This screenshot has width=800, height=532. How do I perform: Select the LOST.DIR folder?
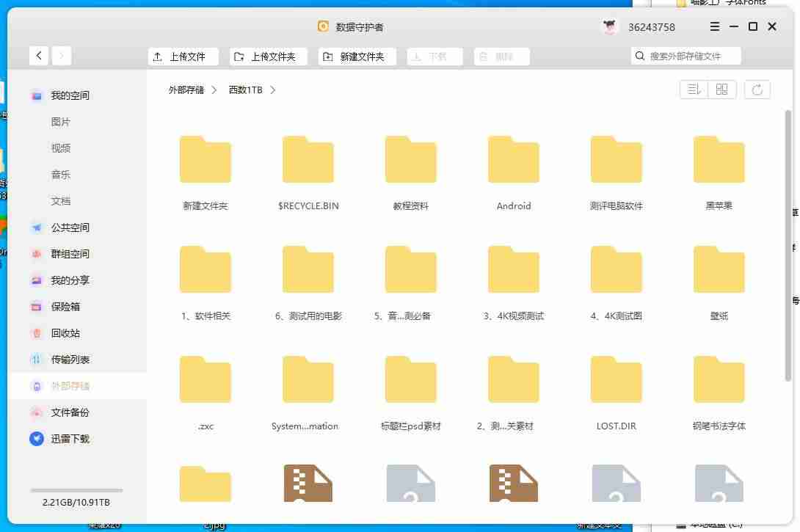tap(617, 379)
